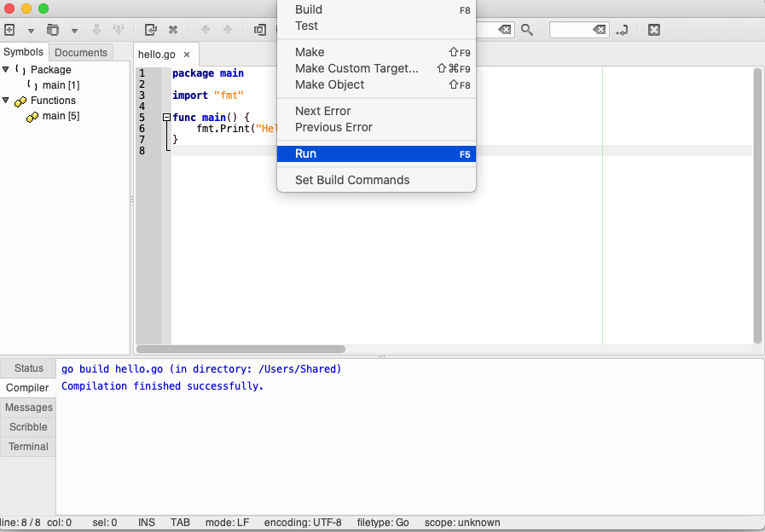Click the 'go build hello.go' compiler line
Viewport: 765px width, 532px height.
tap(201, 369)
